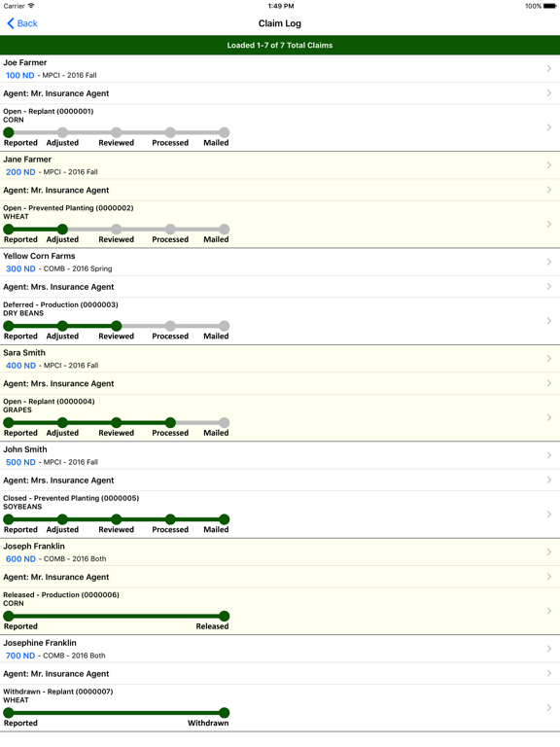The image size is (560, 747).
Task: Select Jane Farmer name
Action: [27, 160]
